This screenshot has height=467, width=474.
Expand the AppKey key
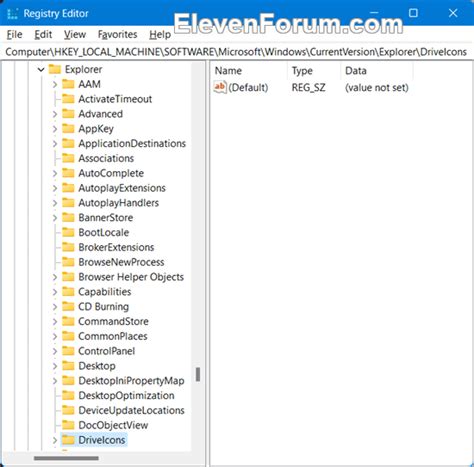(x=55, y=129)
